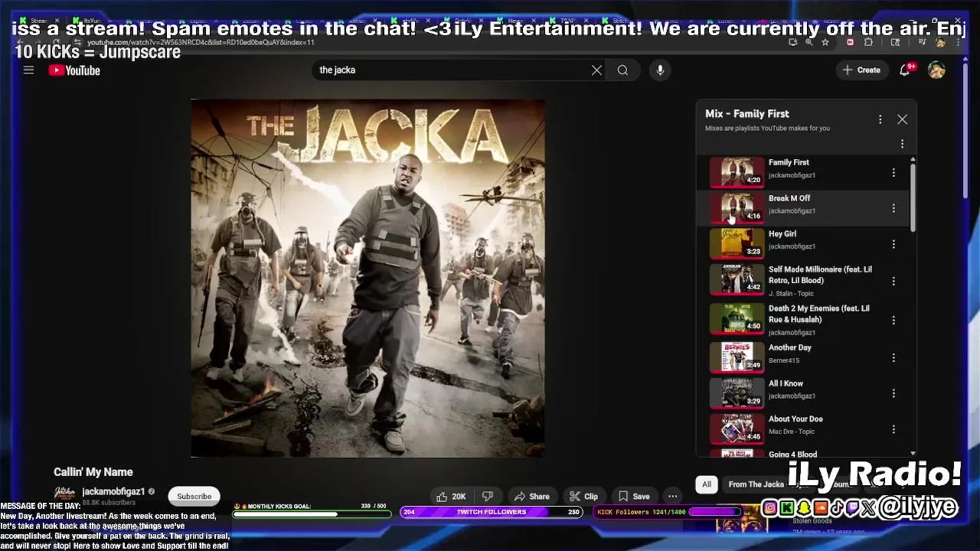Screen dimensions: 980x551
Task: Open the browser profile avatar
Action: click(x=940, y=43)
